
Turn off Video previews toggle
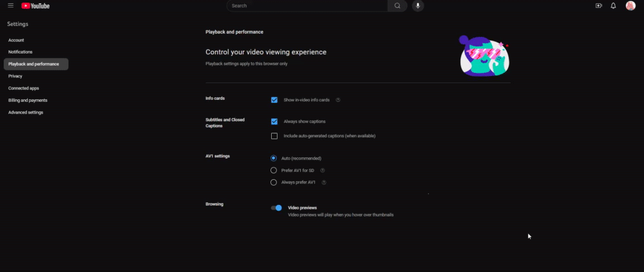click(276, 208)
